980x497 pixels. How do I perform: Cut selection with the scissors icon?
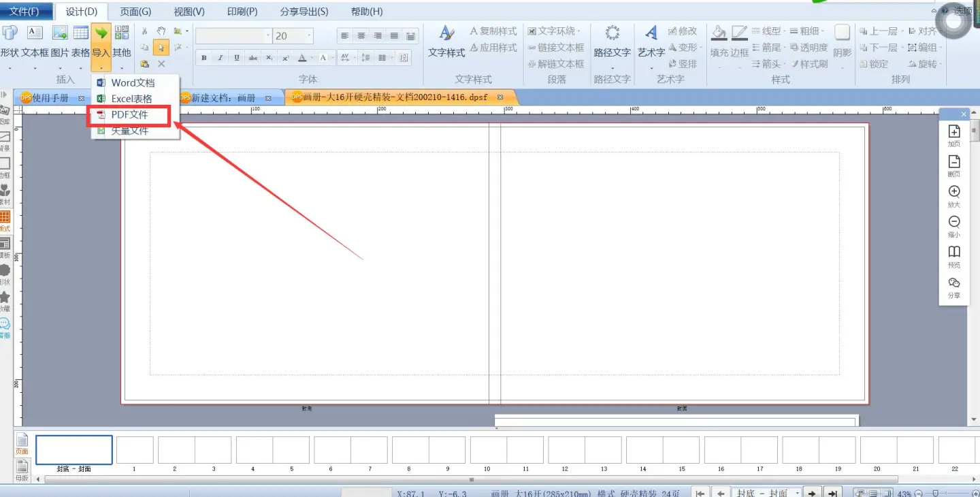point(144,31)
